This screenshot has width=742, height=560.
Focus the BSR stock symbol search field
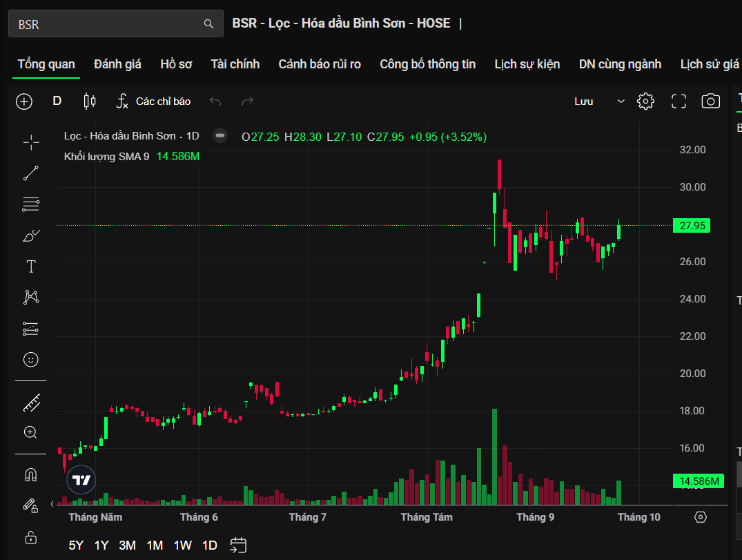[115, 23]
